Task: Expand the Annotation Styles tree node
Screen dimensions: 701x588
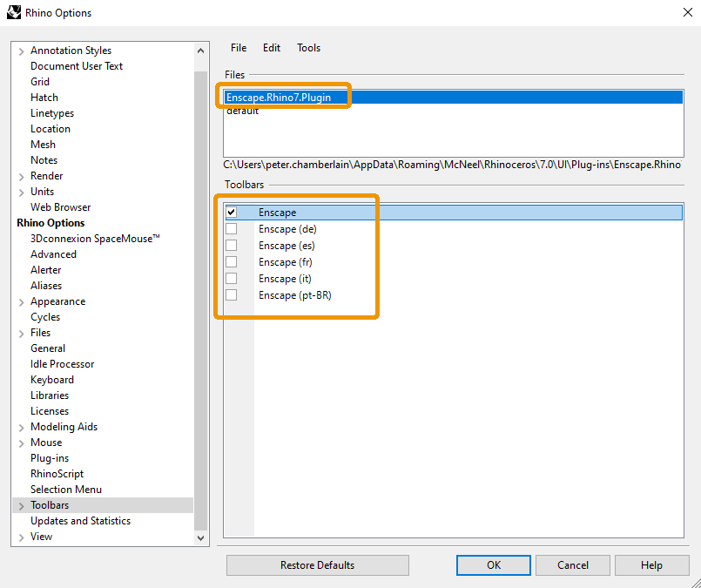Action: pos(21,51)
